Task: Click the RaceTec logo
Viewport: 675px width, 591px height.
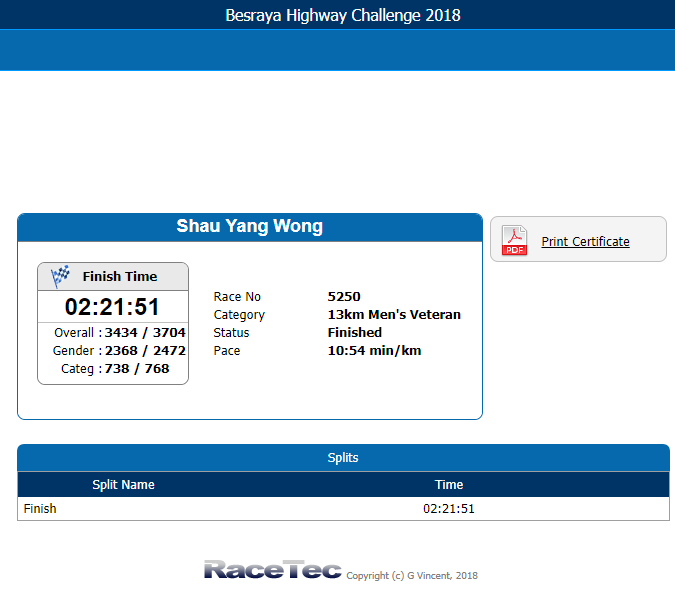Action: [272, 569]
